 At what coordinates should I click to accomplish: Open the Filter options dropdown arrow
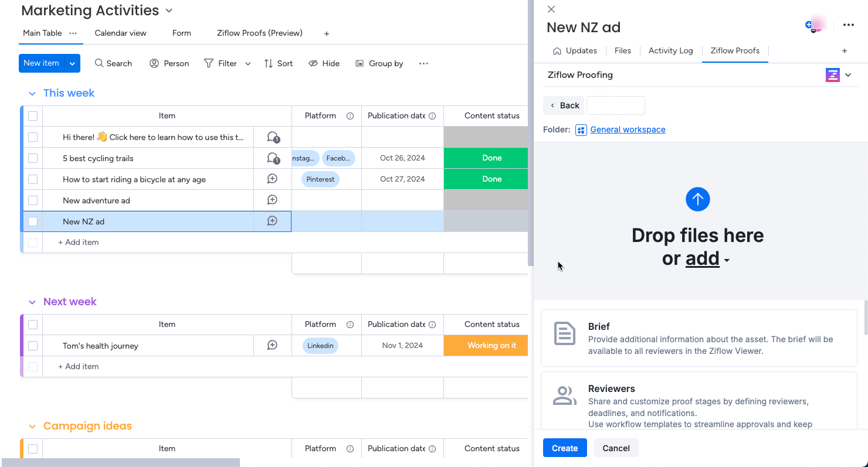[x=248, y=64]
